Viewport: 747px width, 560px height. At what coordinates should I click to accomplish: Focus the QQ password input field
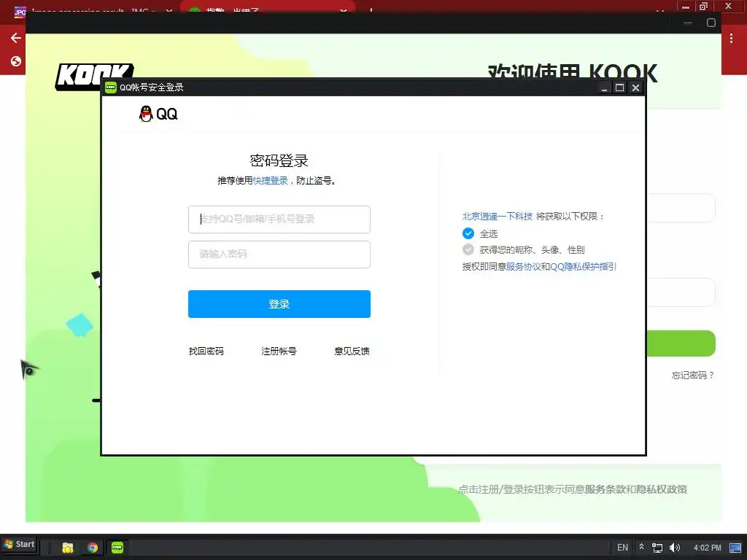279,254
